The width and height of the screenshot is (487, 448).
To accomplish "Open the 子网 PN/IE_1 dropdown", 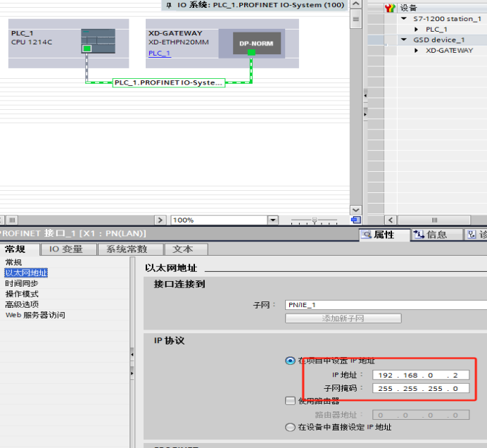I will coord(386,305).
